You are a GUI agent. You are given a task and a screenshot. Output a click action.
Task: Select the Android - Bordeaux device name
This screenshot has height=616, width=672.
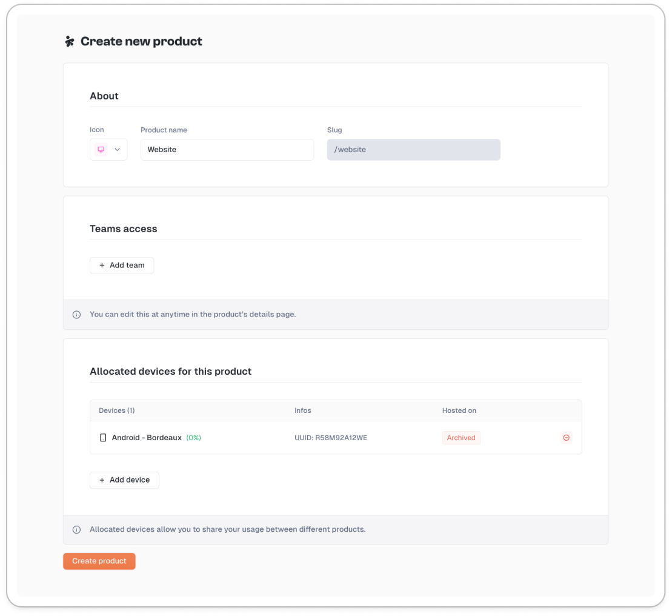[147, 438]
